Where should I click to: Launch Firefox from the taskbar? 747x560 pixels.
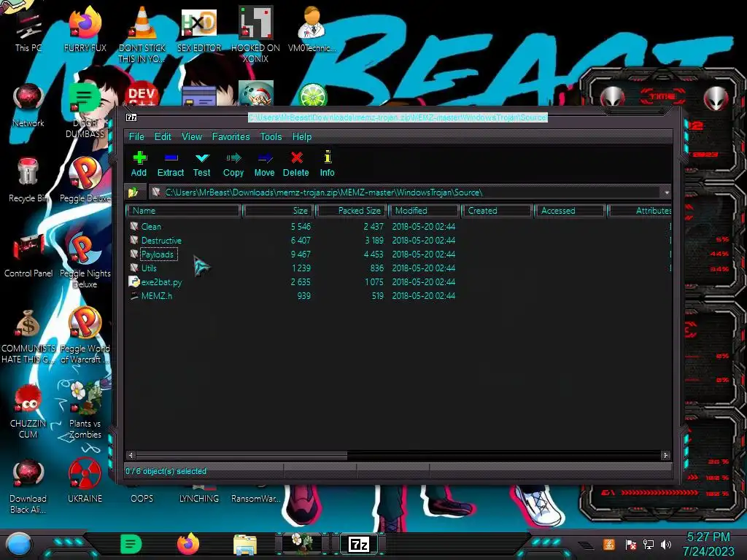point(188,544)
